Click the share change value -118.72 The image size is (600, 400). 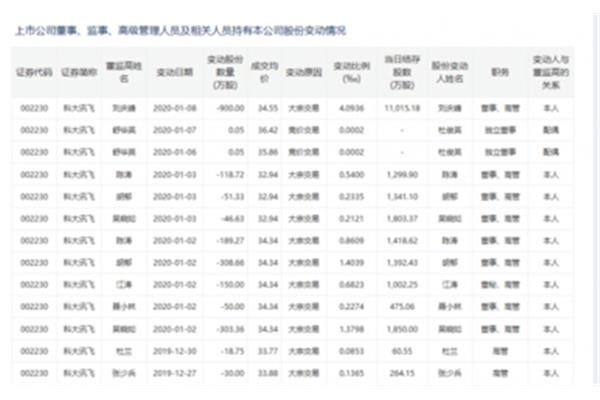(x=230, y=175)
